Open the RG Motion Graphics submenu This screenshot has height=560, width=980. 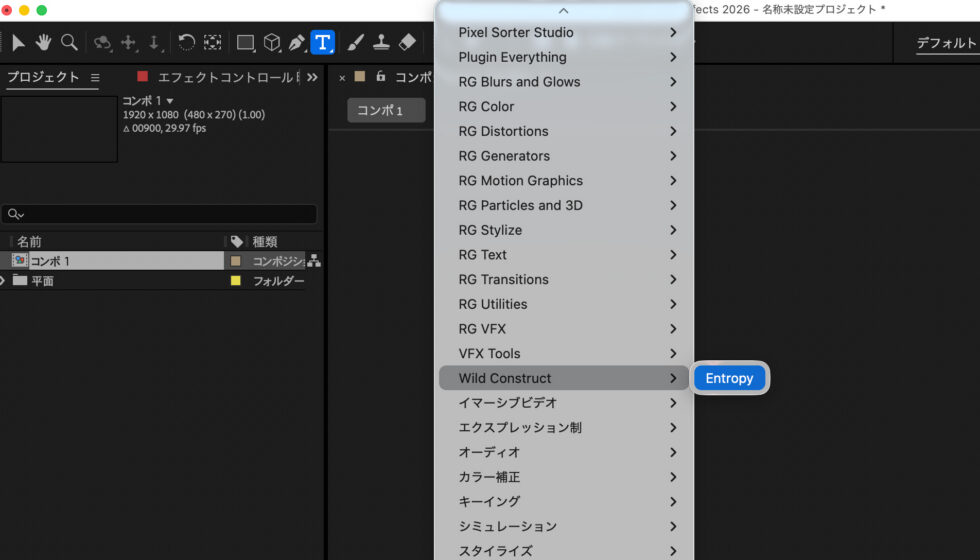pos(566,181)
